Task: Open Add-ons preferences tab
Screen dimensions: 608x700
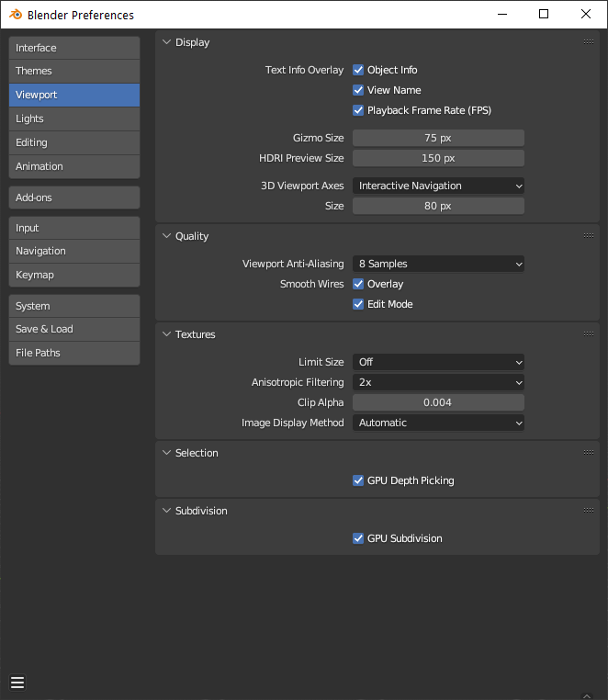Action: (74, 198)
